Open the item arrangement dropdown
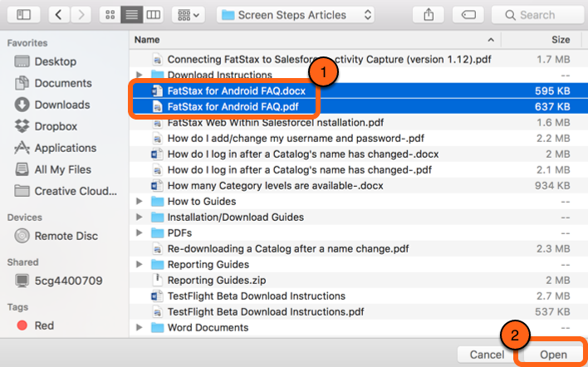Image resolution: width=588 pixels, height=367 pixels. pyautogui.click(x=189, y=15)
